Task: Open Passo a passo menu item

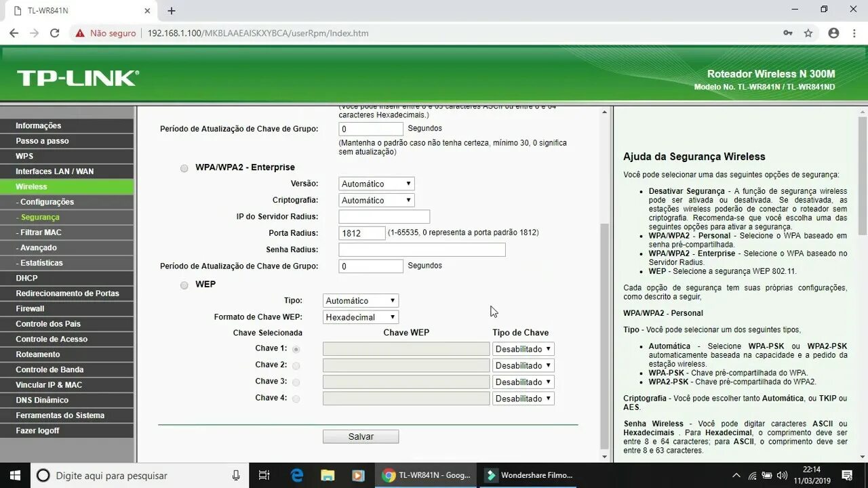Action: click(x=67, y=141)
